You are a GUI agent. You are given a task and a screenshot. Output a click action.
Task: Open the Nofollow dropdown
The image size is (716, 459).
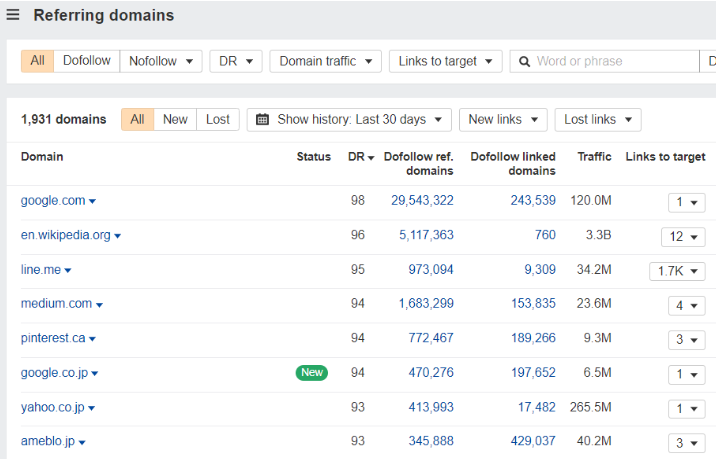pyautogui.click(x=160, y=61)
